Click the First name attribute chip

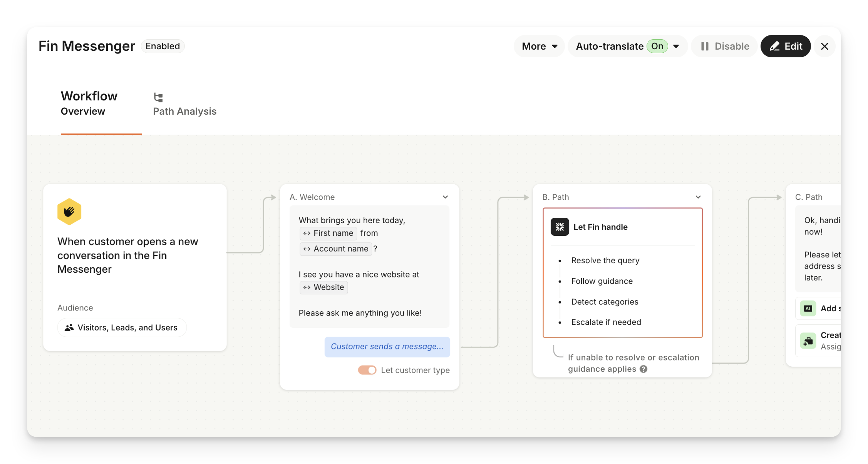(x=328, y=233)
